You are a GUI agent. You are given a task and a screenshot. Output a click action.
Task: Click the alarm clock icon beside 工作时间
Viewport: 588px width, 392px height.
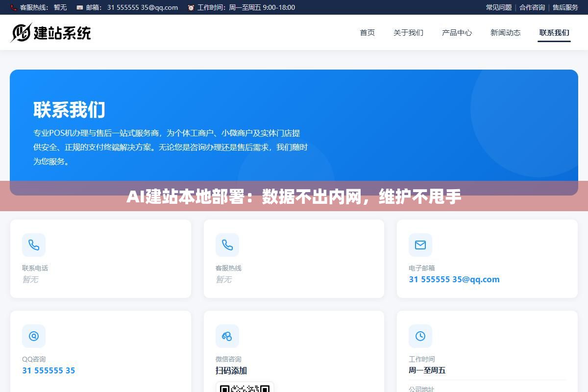(191, 7)
